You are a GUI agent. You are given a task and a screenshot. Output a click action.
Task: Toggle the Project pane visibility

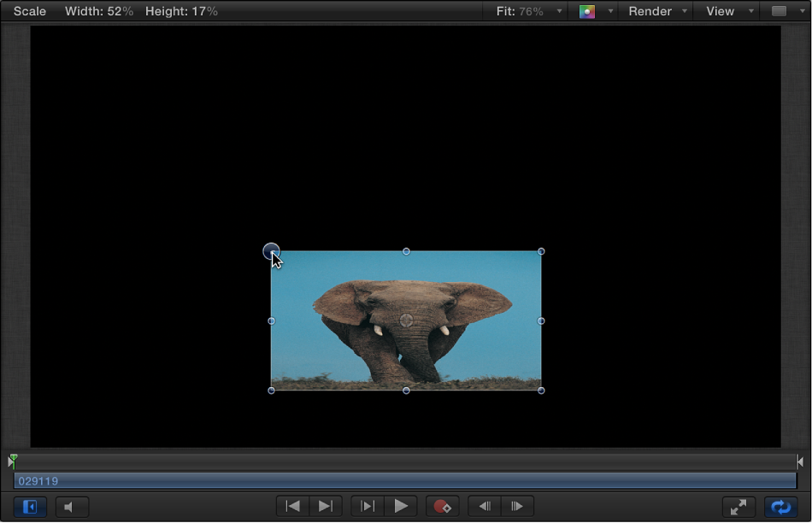click(30, 506)
